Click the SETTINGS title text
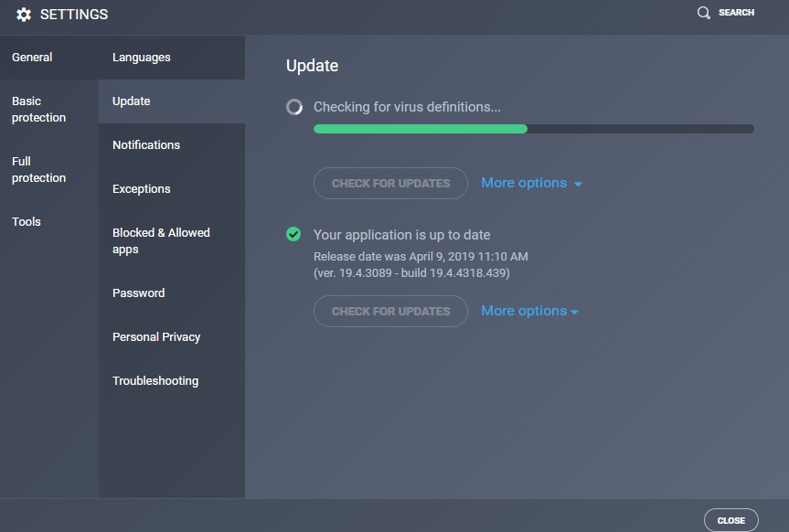Viewport: 789px width, 532px height. (x=74, y=15)
